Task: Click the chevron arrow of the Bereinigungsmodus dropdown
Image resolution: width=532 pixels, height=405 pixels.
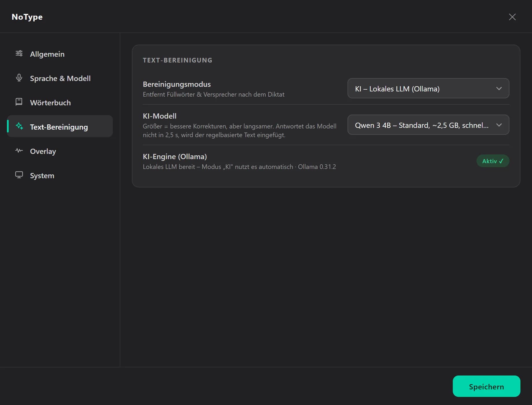Action: pyautogui.click(x=499, y=89)
